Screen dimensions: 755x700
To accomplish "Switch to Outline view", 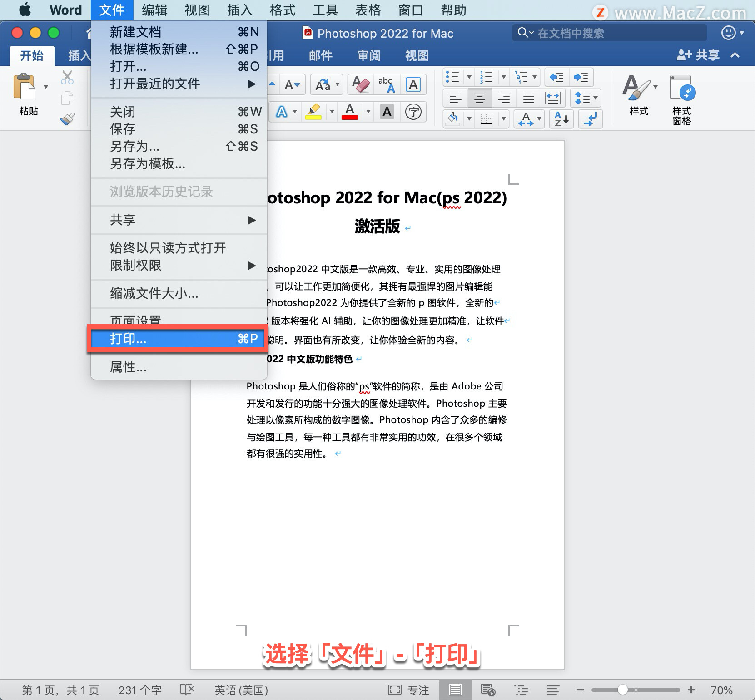I will [x=521, y=690].
